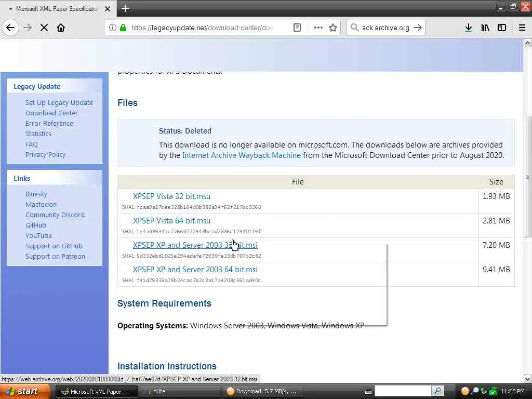Click the Status: Deleted heading

(185, 131)
